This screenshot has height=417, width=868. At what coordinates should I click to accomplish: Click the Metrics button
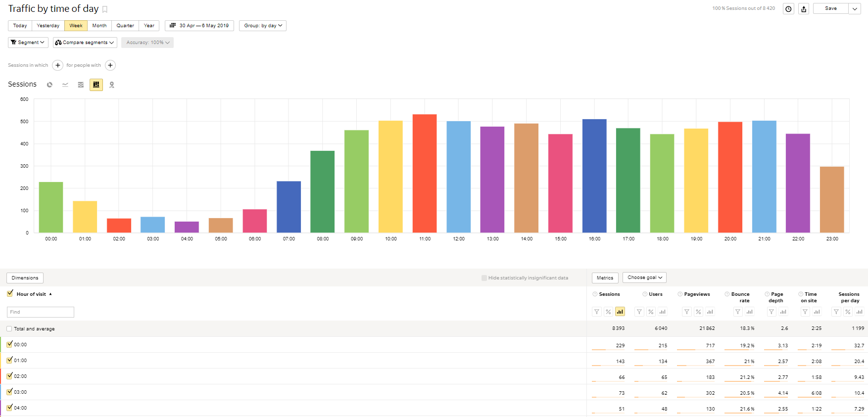(605, 278)
